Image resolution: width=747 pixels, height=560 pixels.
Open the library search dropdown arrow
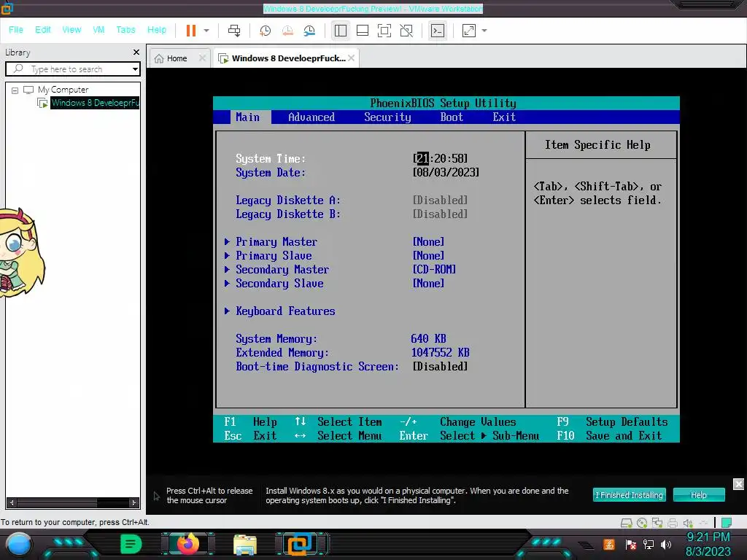pyautogui.click(x=135, y=69)
